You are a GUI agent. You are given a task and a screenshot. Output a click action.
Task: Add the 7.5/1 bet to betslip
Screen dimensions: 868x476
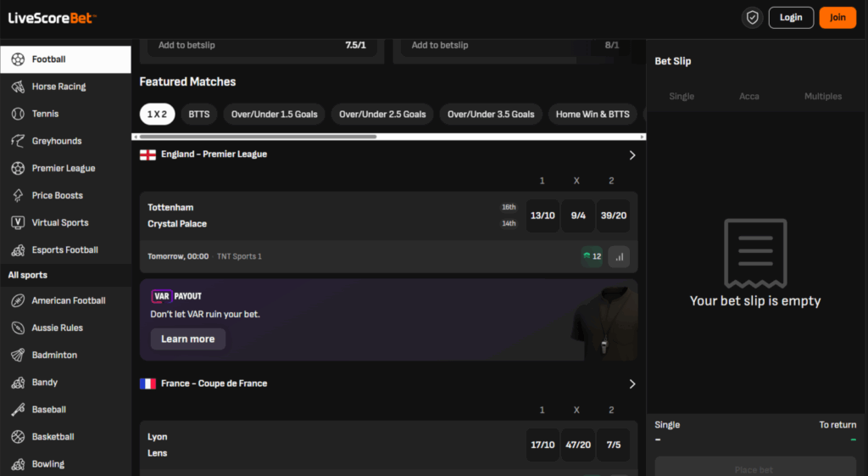click(262, 46)
